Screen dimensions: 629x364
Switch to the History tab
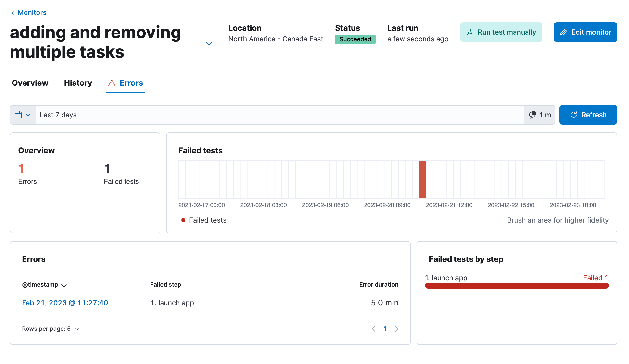point(78,83)
